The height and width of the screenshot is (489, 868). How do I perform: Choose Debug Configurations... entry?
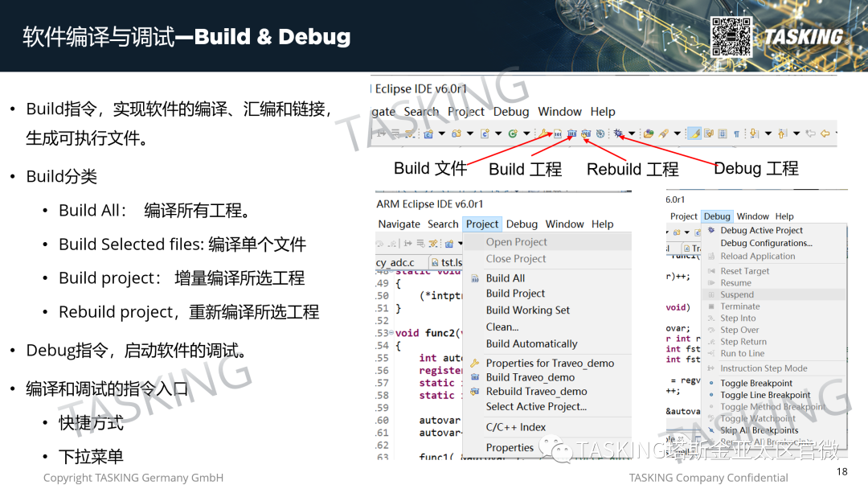click(x=766, y=243)
